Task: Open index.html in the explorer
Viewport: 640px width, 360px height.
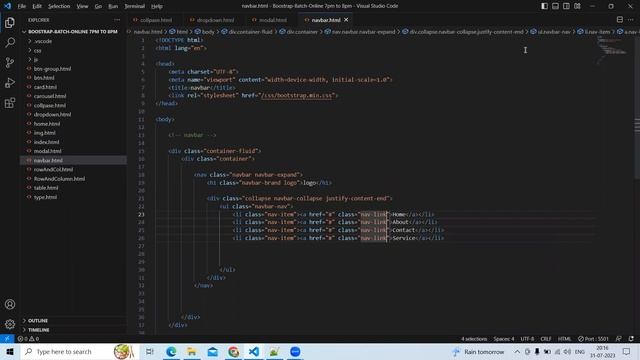Action: coord(47,142)
